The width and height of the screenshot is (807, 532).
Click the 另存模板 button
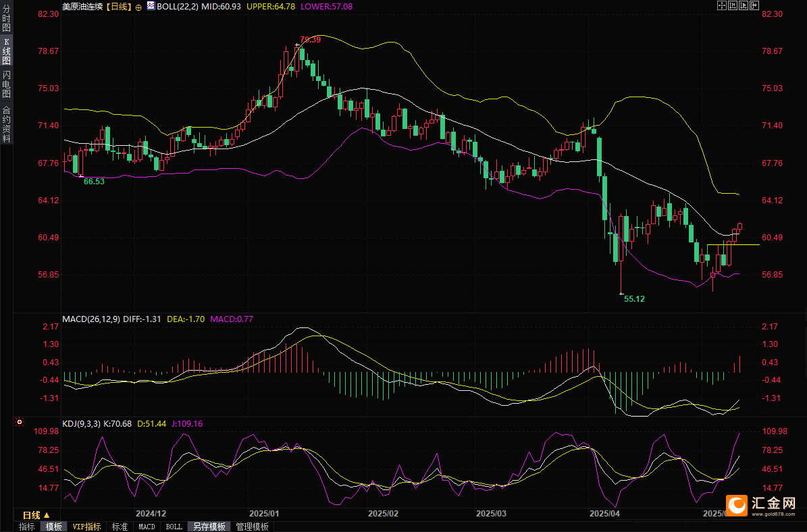point(208,527)
